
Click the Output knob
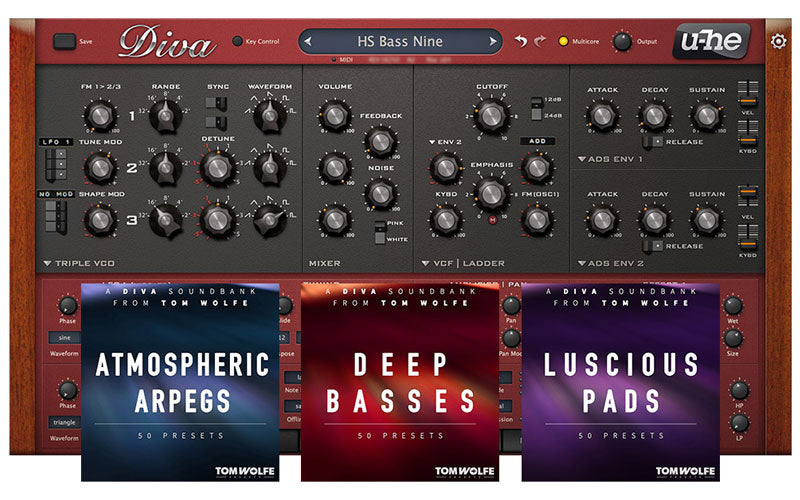[x=622, y=41]
